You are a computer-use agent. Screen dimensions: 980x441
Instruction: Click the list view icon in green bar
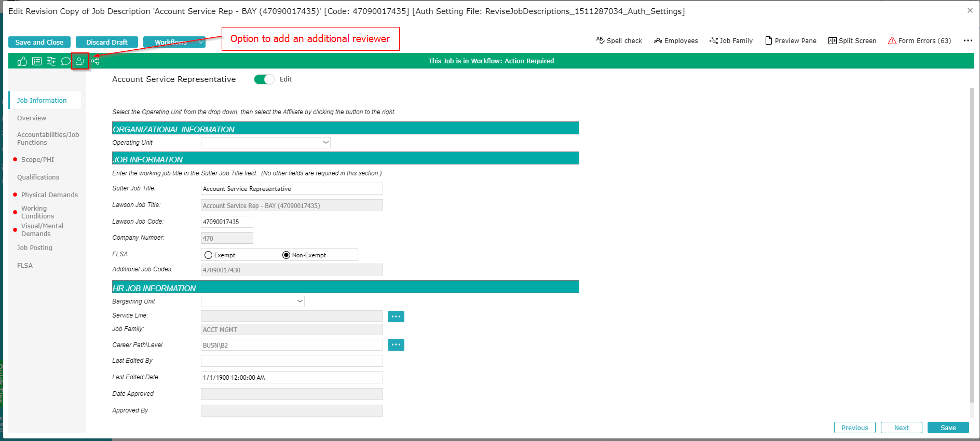pos(37,61)
